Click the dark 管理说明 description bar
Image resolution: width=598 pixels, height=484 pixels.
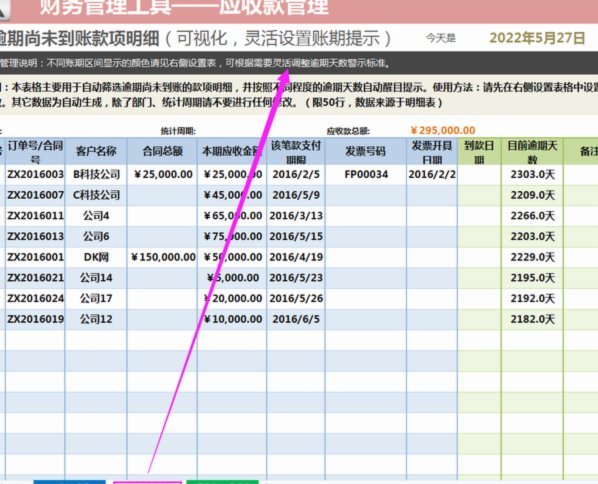(x=299, y=63)
